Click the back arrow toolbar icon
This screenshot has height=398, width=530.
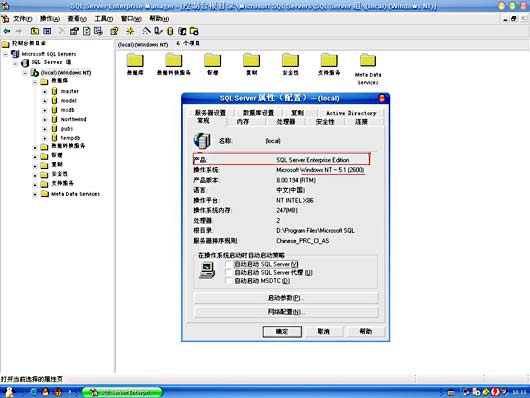point(6,31)
